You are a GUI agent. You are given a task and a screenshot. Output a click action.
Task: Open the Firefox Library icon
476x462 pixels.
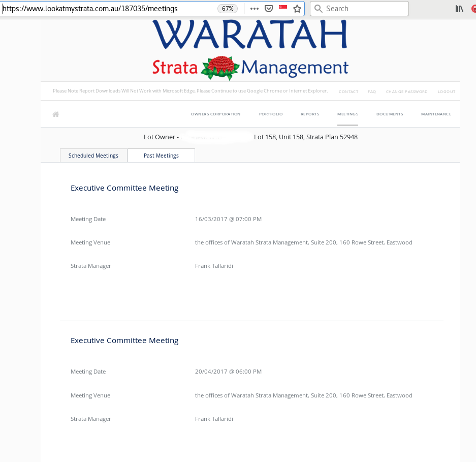[x=459, y=9]
